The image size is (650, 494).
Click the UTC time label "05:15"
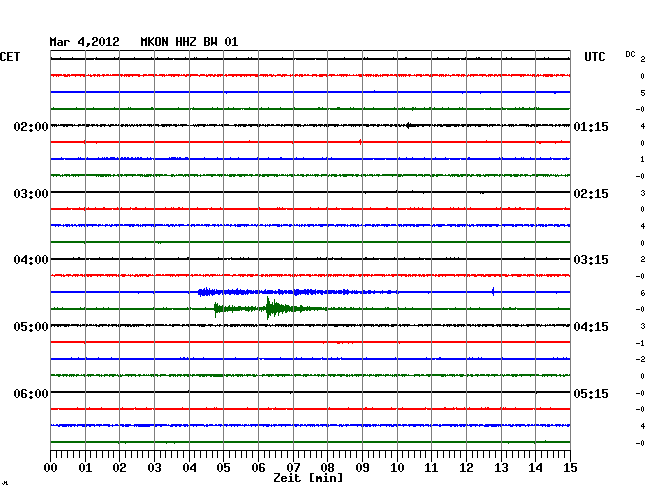click(591, 393)
